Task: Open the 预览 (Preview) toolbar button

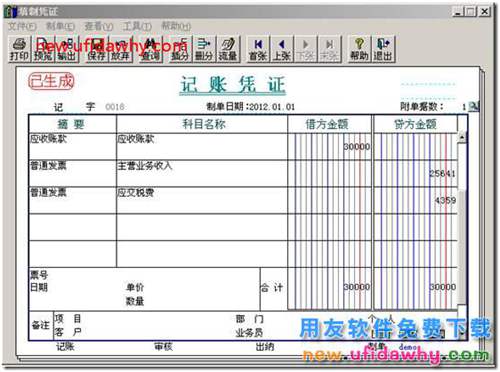Action: click(43, 49)
